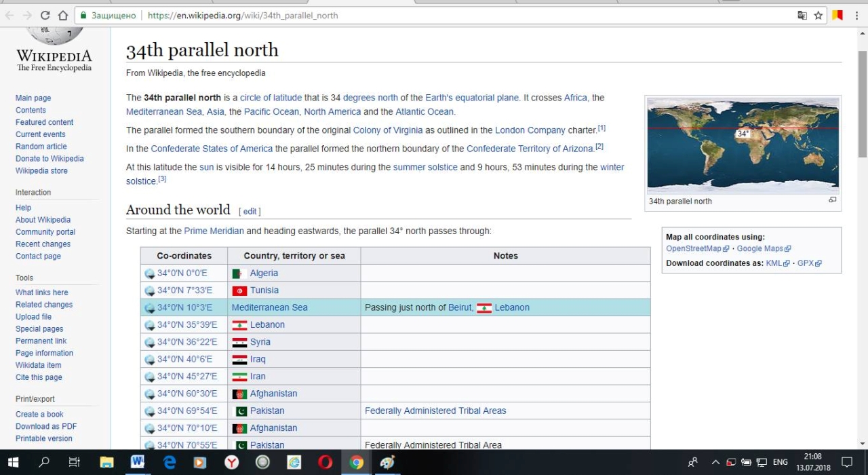The height and width of the screenshot is (475, 868).
Task: Click the translate page icon in address bar
Action: [802, 15]
